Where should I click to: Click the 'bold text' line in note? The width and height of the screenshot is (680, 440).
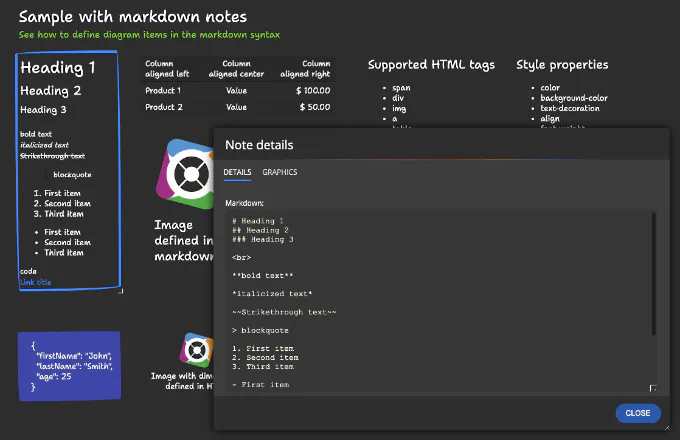(36, 134)
